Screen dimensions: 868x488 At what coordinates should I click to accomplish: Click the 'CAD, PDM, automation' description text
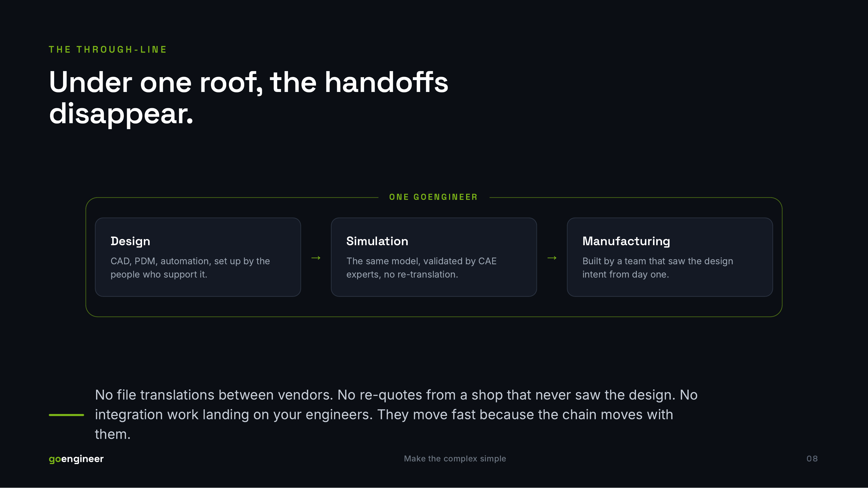[190, 268]
